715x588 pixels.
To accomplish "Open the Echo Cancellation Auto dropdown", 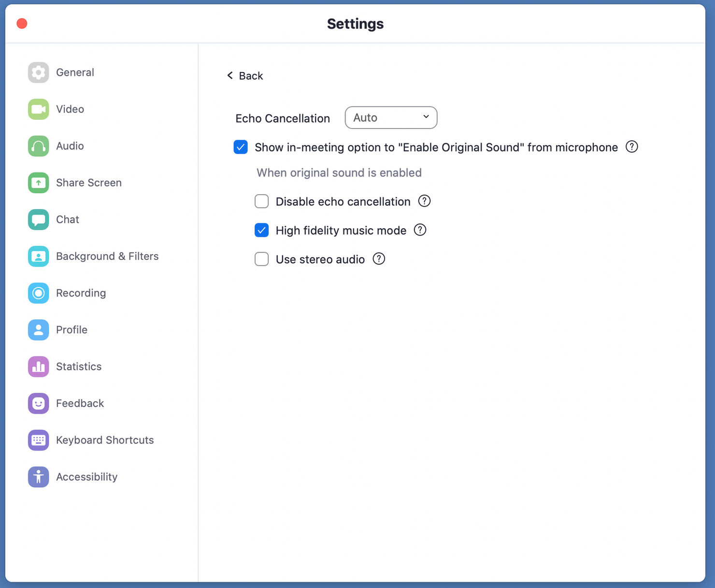I will click(391, 117).
